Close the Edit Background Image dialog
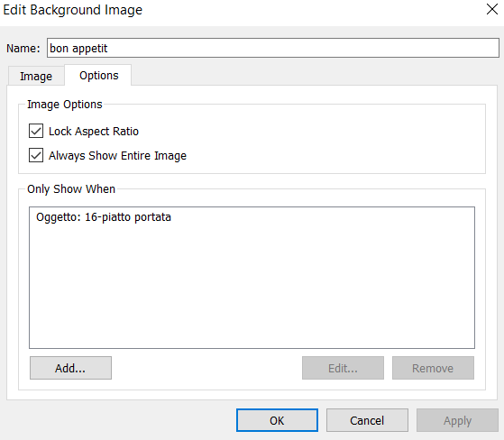The image size is (504, 440). coord(491,9)
